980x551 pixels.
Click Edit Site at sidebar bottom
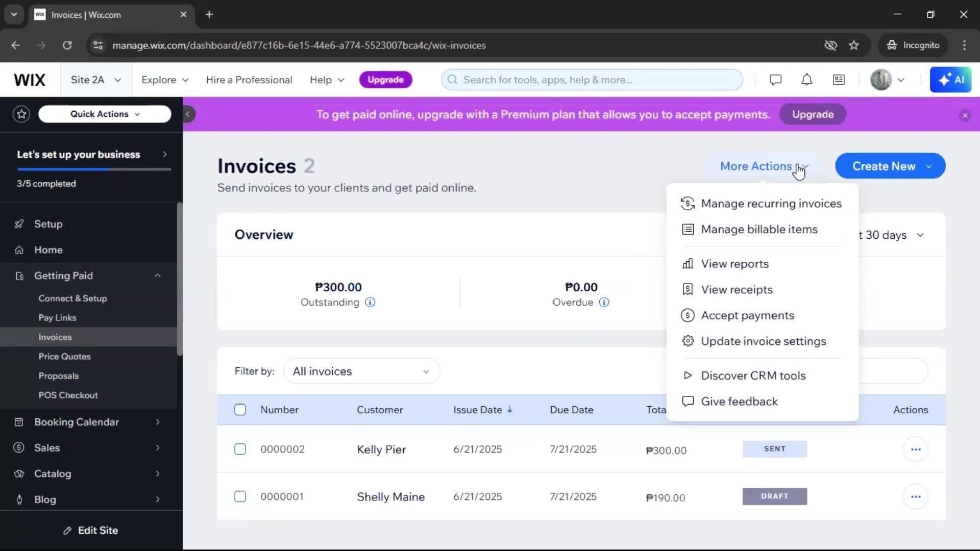coord(91,531)
